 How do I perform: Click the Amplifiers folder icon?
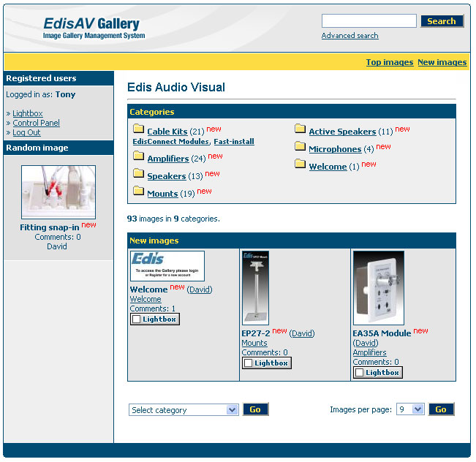pyautogui.click(x=138, y=156)
